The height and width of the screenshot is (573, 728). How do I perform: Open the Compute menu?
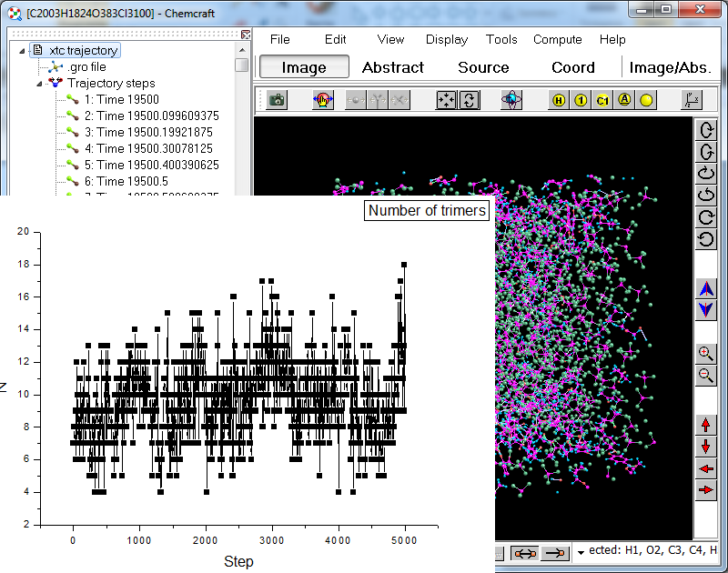(x=558, y=39)
